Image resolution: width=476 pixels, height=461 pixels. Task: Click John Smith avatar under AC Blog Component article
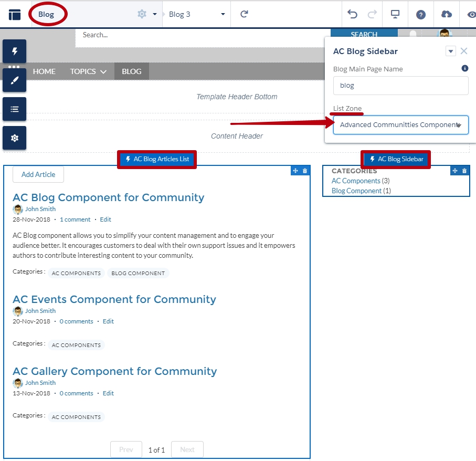[x=18, y=209]
